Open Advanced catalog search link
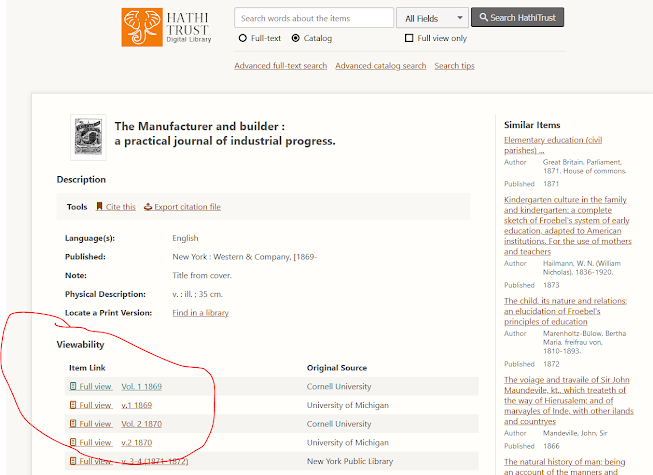653x475 pixels. (381, 66)
